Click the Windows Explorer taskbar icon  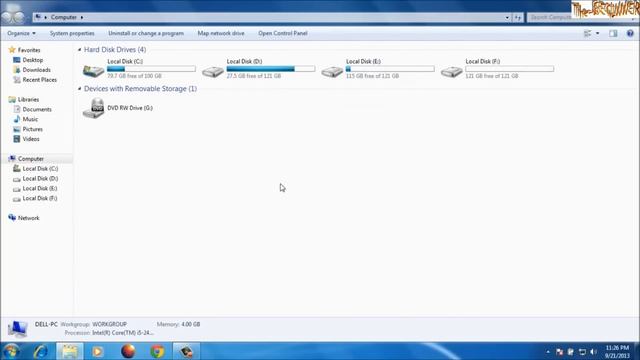point(70,351)
